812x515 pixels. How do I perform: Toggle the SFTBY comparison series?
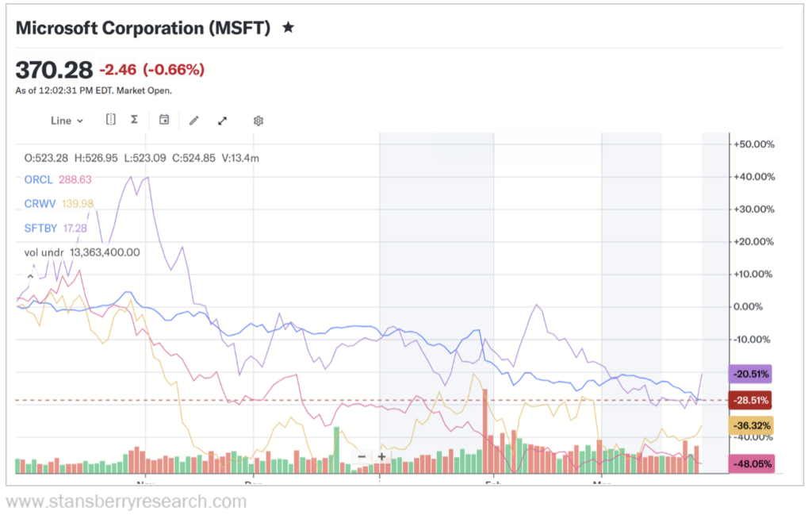(38, 228)
